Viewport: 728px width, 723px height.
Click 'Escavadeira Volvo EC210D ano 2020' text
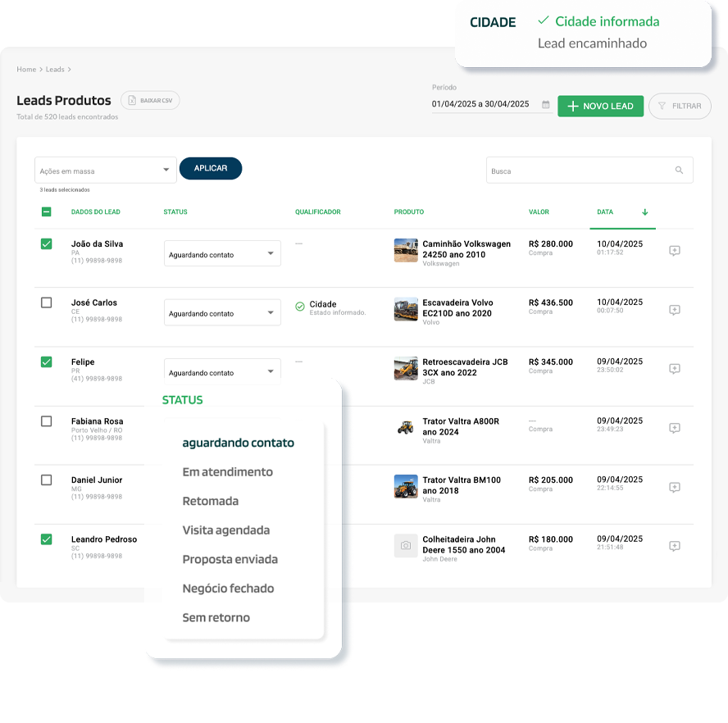click(x=457, y=308)
